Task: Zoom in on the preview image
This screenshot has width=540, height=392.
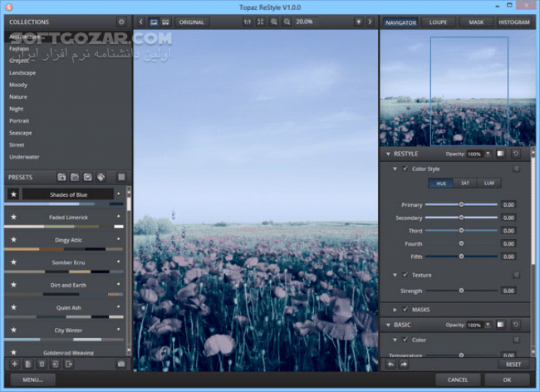Action: pyautogui.click(x=274, y=22)
